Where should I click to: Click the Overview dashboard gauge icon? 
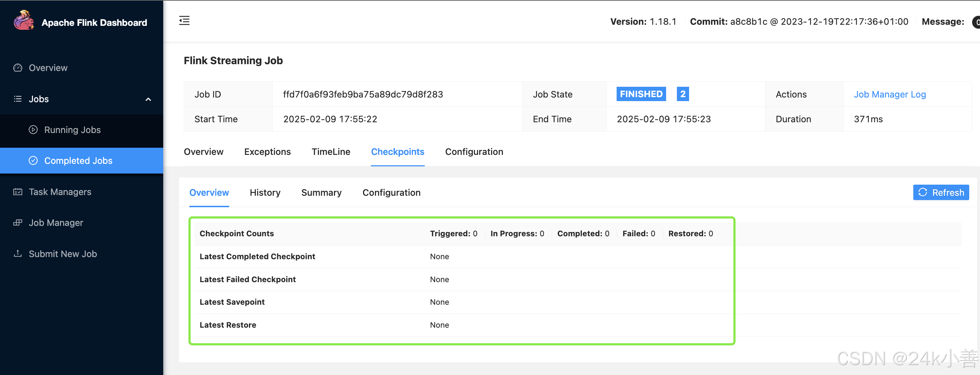click(x=18, y=68)
